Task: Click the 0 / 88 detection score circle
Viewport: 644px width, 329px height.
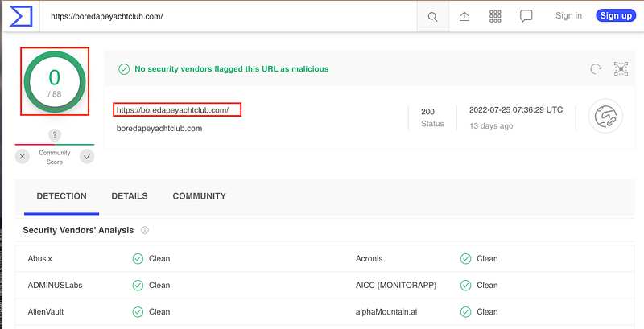Action: pyautogui.click(x=55, y=81)
